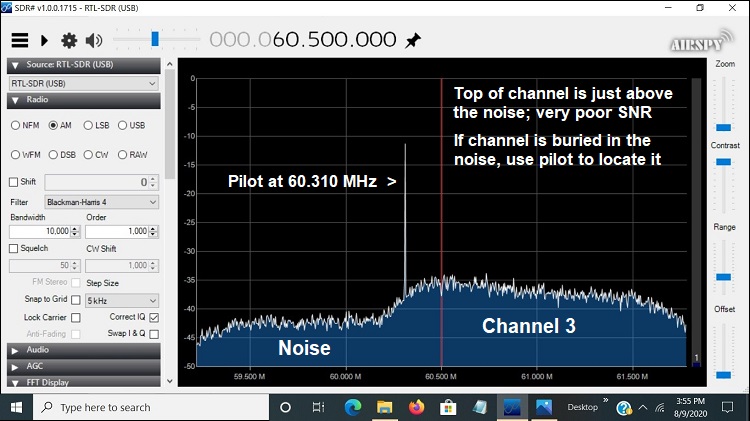
Task: Open the hamburger main menu
Action: 19,40
